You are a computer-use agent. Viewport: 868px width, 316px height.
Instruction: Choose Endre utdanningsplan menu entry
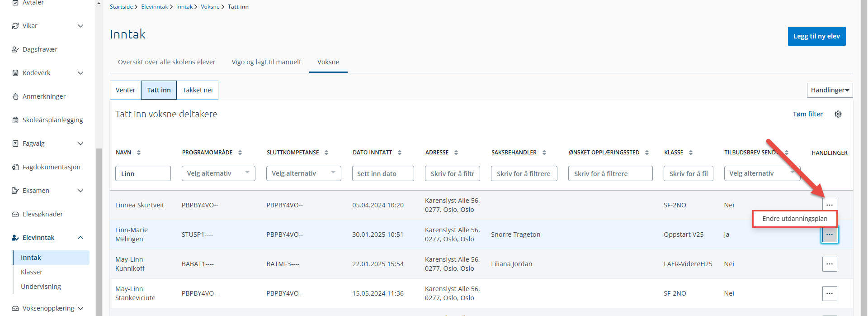coord(795,219)
